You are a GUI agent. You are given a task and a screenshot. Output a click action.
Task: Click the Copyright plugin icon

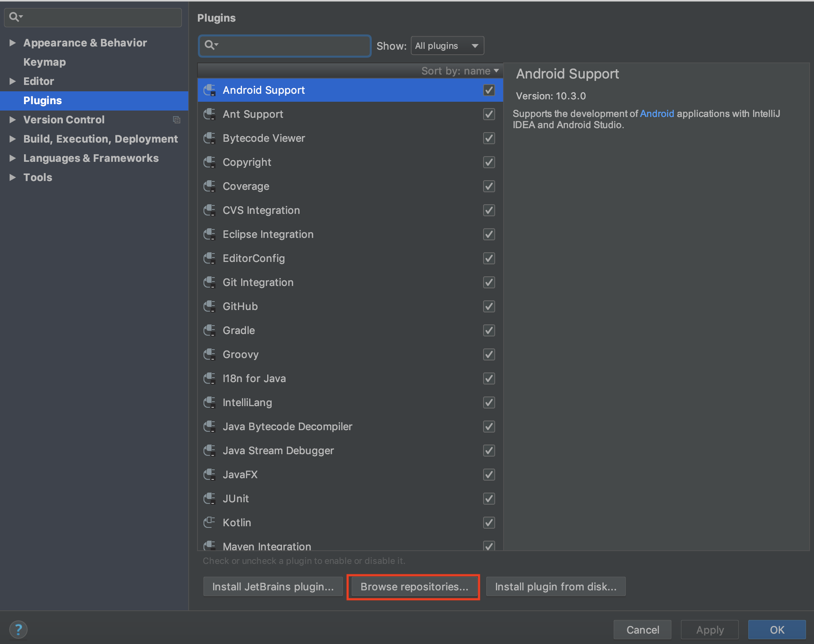click(x=210, y=162)
